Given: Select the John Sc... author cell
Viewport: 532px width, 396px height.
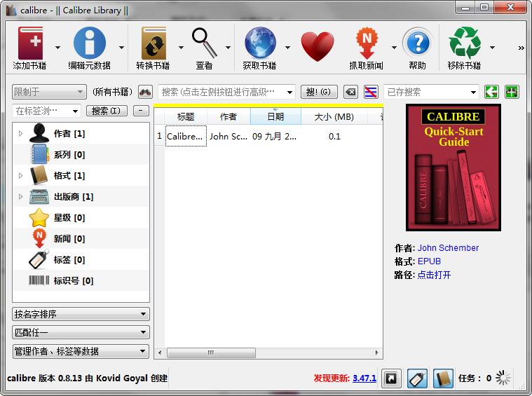Looking at the screenshot, I should coord(229,136).
